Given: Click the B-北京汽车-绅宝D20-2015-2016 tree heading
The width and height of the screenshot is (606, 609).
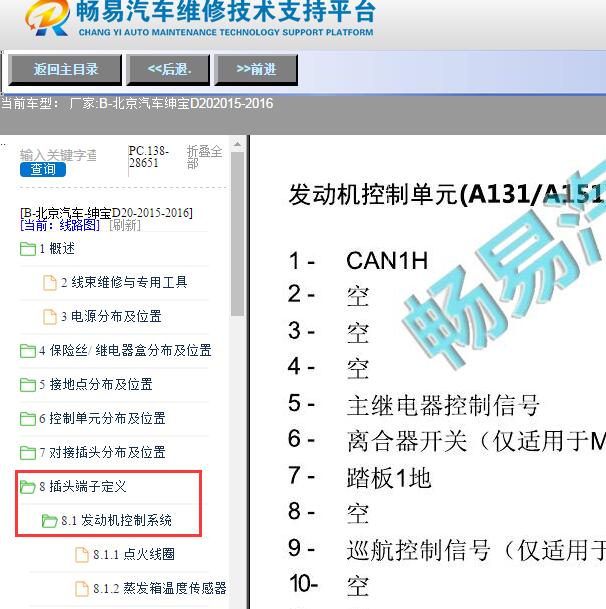Looking at the screenshot, I should click(x=106, y=213).
